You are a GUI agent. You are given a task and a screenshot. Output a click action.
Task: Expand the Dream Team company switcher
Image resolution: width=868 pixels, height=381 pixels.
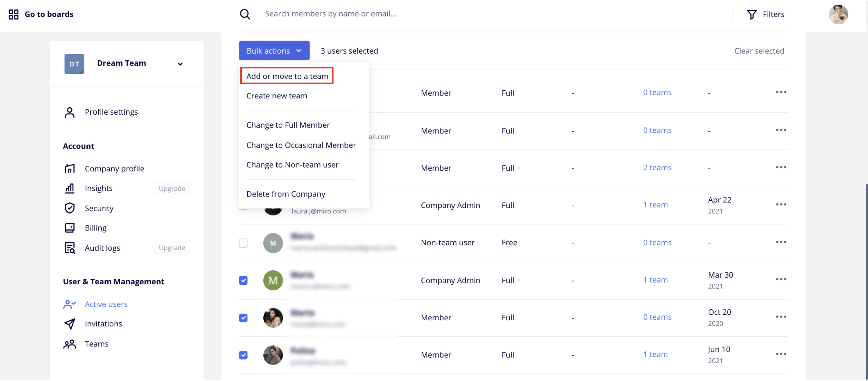(180, 64)
